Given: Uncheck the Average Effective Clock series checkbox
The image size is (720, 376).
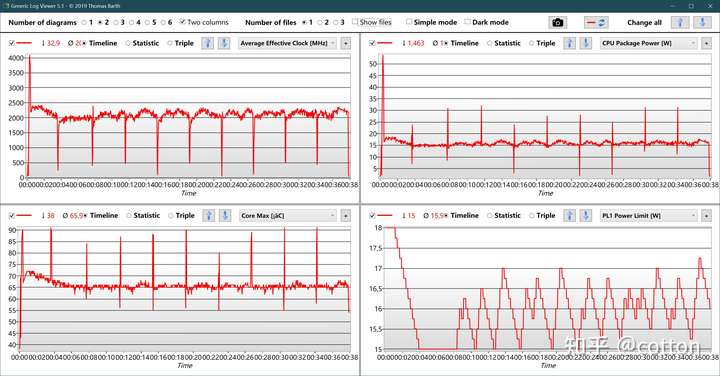Looking at the screenshot, I should [11, 43].
